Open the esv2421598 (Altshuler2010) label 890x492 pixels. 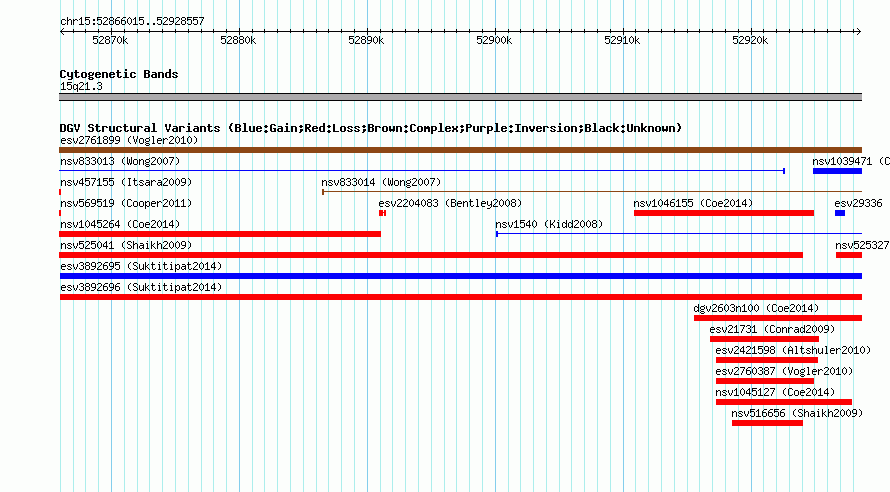[x=794, y=350]
